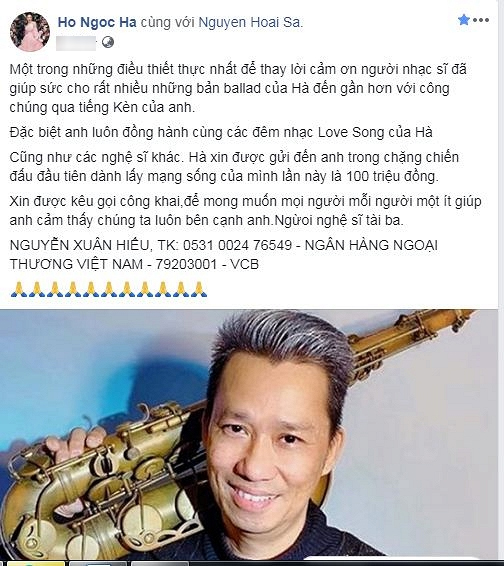Click the name NGUYỄN XUÂN HIẾU
The image size is (504, 566).
point(79,245)
